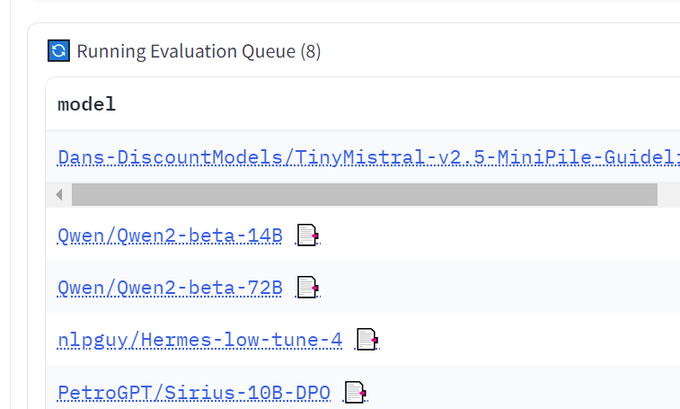Open Qwen/Qwen2-beta-72B model link
This screenshot has height=409, width=680.
pyautogui.click(x=170, y=288)
